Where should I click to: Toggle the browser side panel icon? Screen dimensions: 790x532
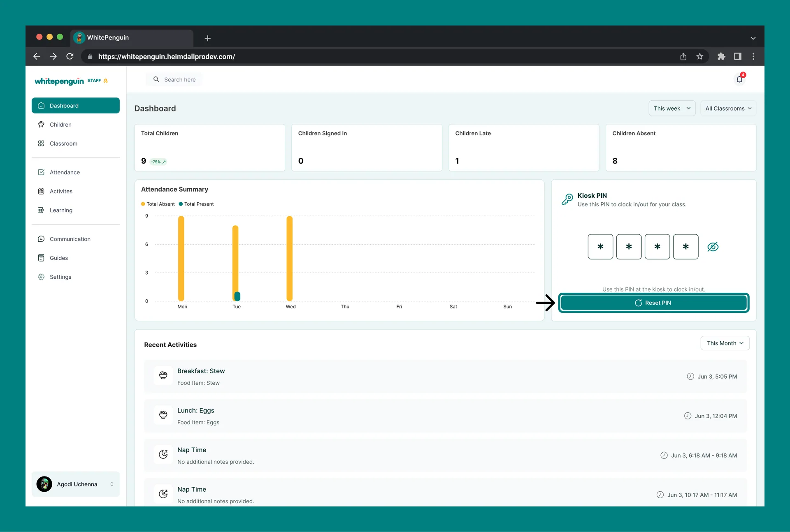coord(738,56)
